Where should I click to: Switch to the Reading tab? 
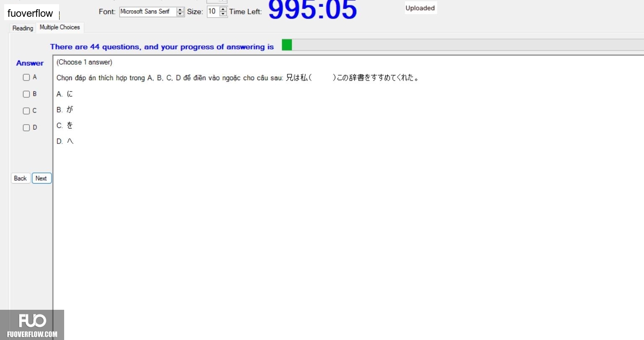[23, 28]
